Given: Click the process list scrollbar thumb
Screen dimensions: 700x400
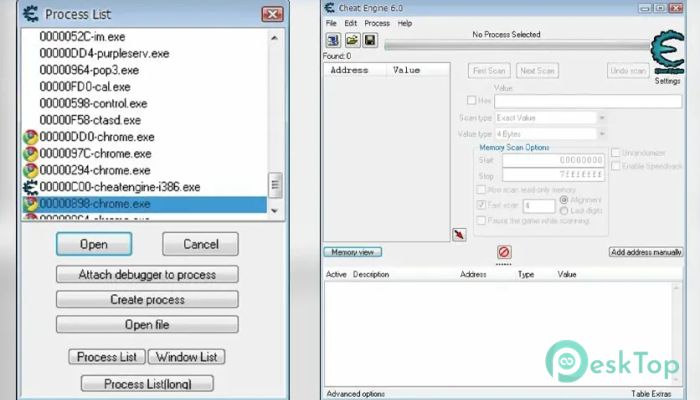Looking at the screenshot, I should pyautogui.click(x=275, y=184).
